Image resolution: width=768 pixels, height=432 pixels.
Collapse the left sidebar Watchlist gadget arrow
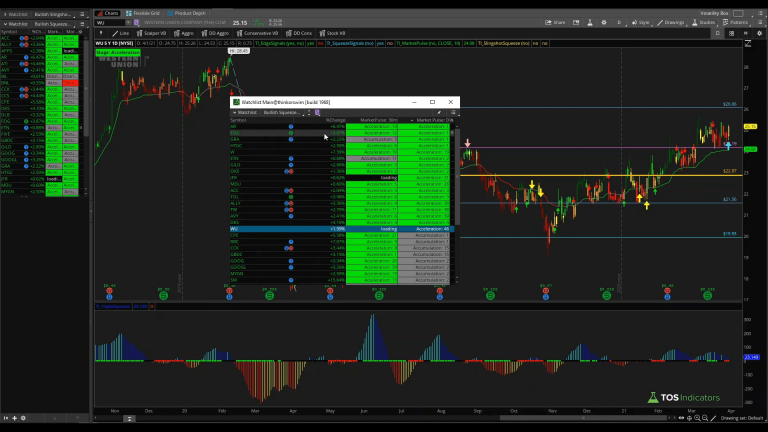click(5, 24)
